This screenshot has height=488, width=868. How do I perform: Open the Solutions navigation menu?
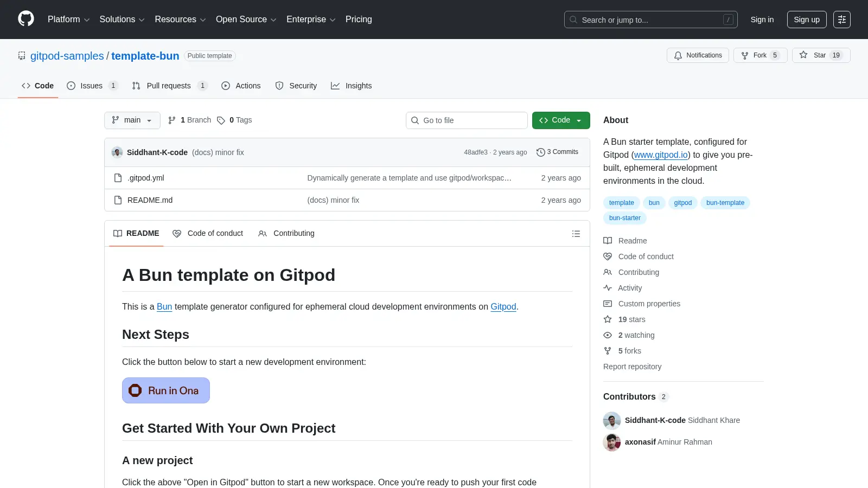pyautogui.click(x=122, y=20)
